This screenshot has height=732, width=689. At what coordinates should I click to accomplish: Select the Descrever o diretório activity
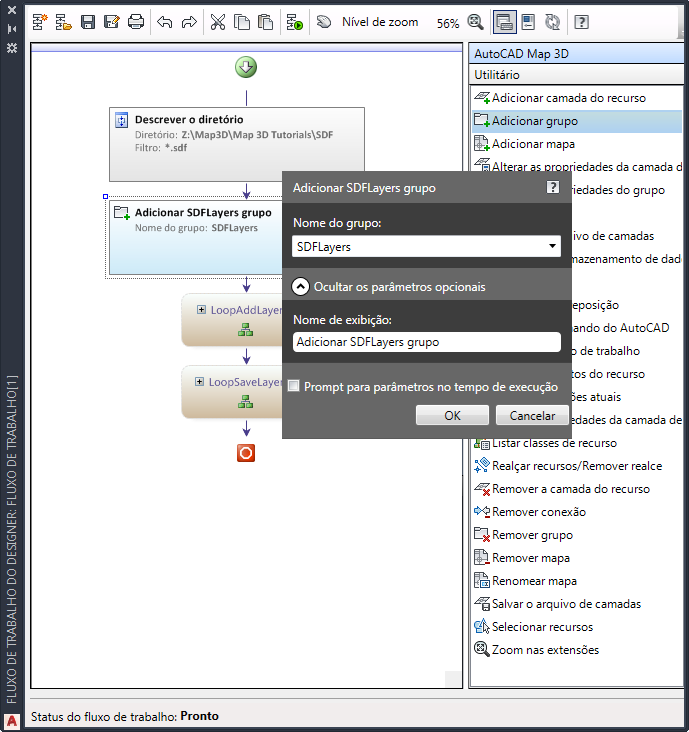(237, 144)
